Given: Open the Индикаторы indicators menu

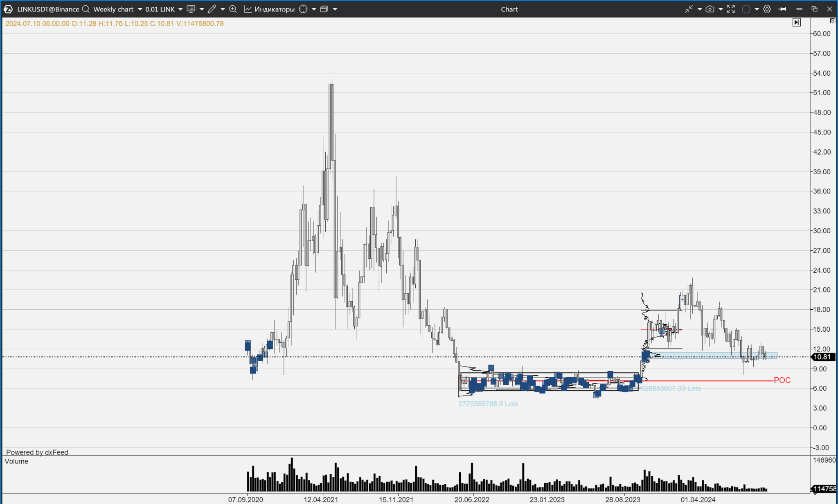Looking at the screenshot, I should click(x=269, y=9).
